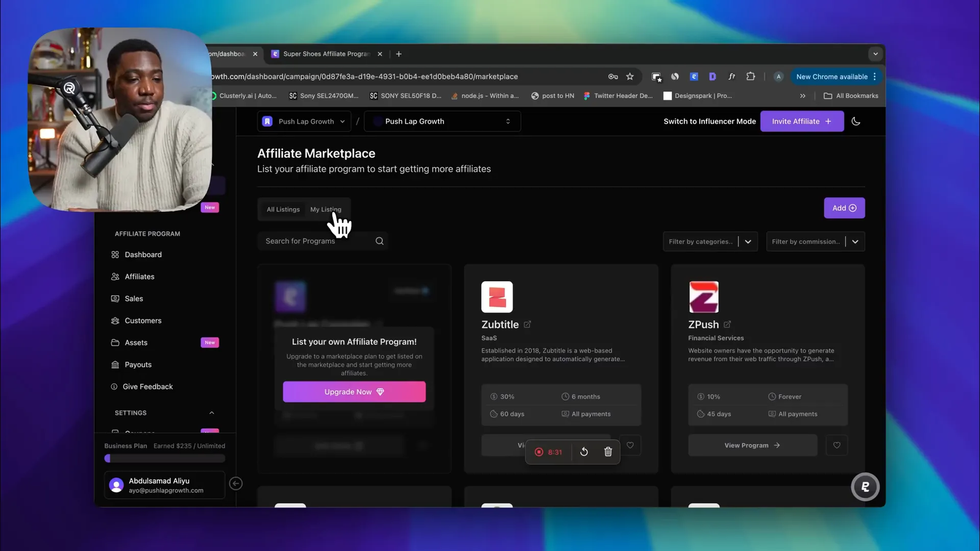Bookmark this page with the star icon
This screenshot has width=980, height=551.
pos(630,77)
